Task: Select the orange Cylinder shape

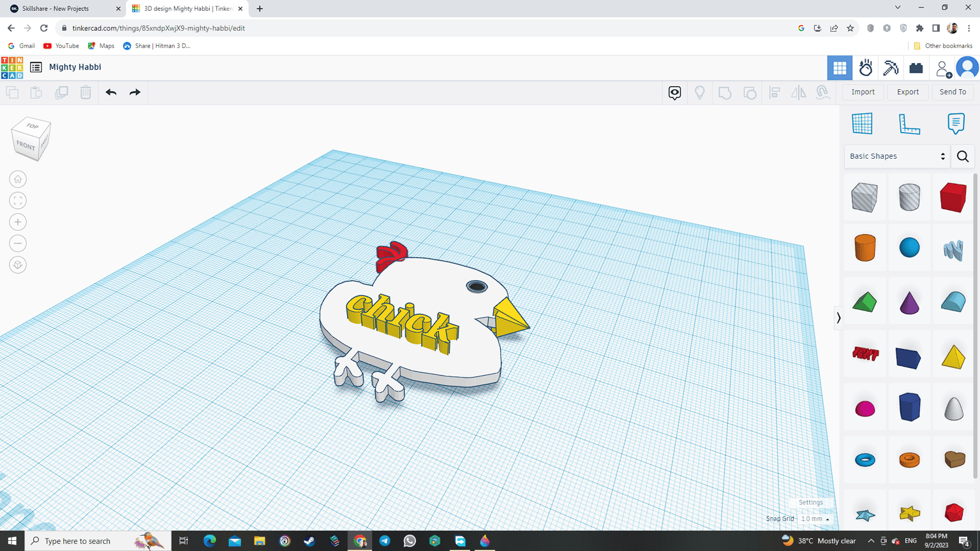Action: 865,247
